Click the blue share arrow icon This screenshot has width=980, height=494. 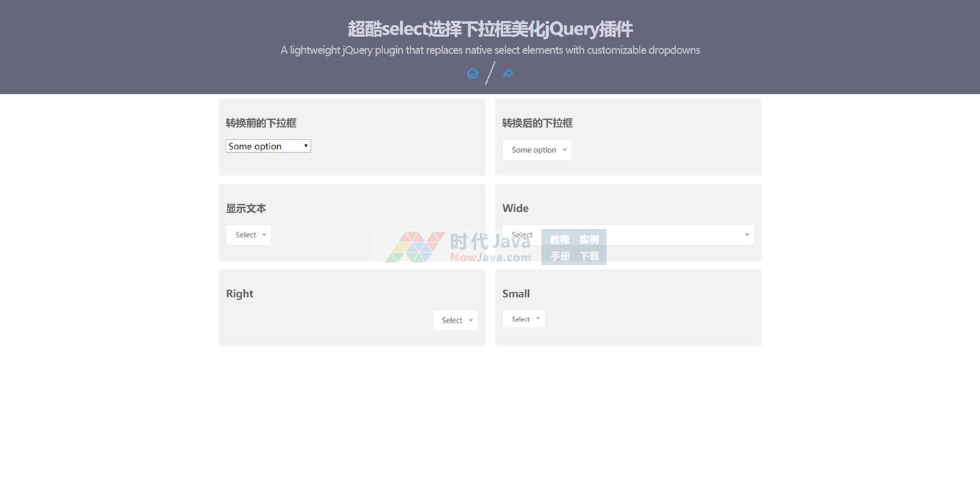[508, 74]
